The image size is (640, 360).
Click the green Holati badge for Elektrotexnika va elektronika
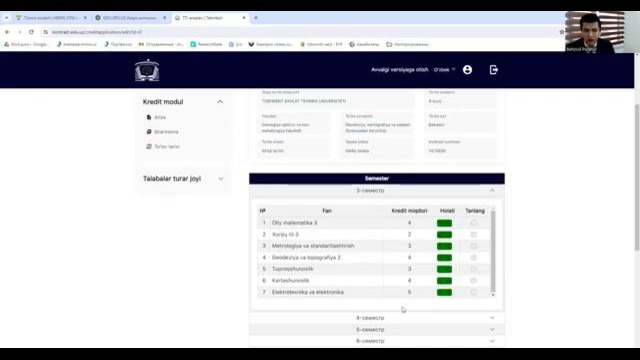444,292
